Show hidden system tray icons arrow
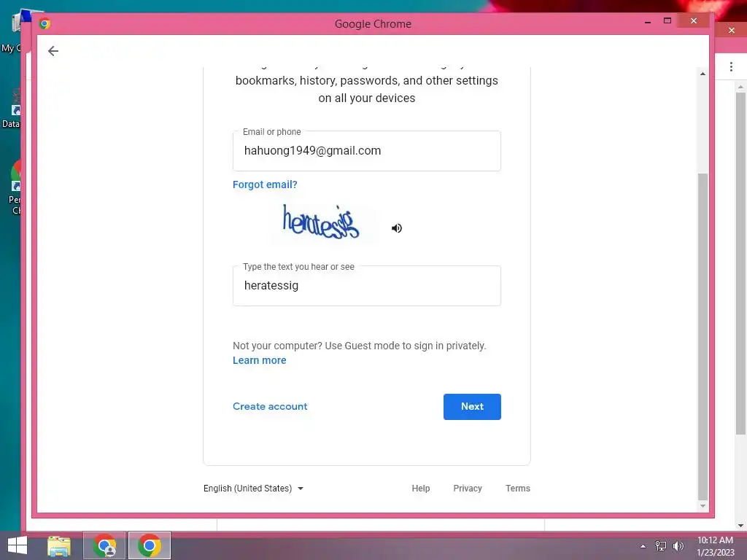Image resolution: width=747 pixels, height=560 pixels. click(643, 546)
